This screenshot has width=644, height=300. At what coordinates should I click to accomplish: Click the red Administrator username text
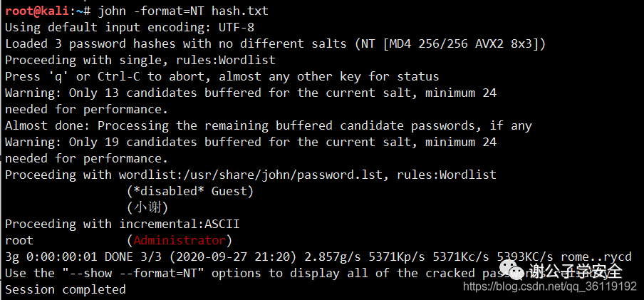(180, 240)
